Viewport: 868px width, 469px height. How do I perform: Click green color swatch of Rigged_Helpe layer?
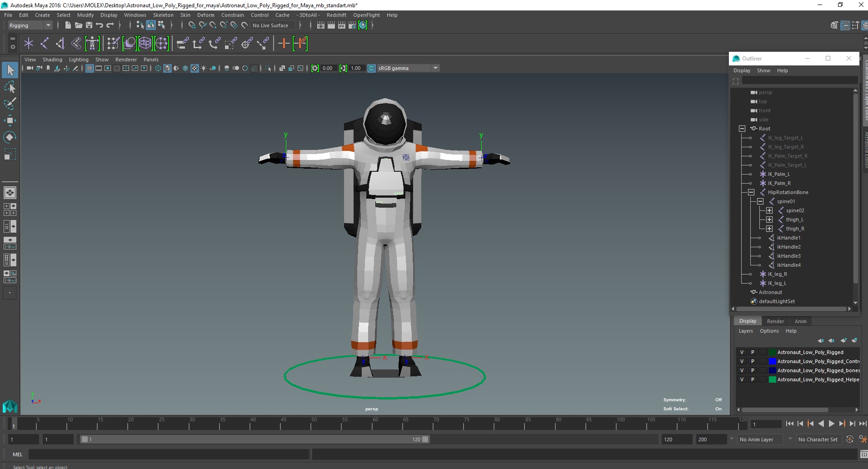pyautogui.click(x=772, y=379)
